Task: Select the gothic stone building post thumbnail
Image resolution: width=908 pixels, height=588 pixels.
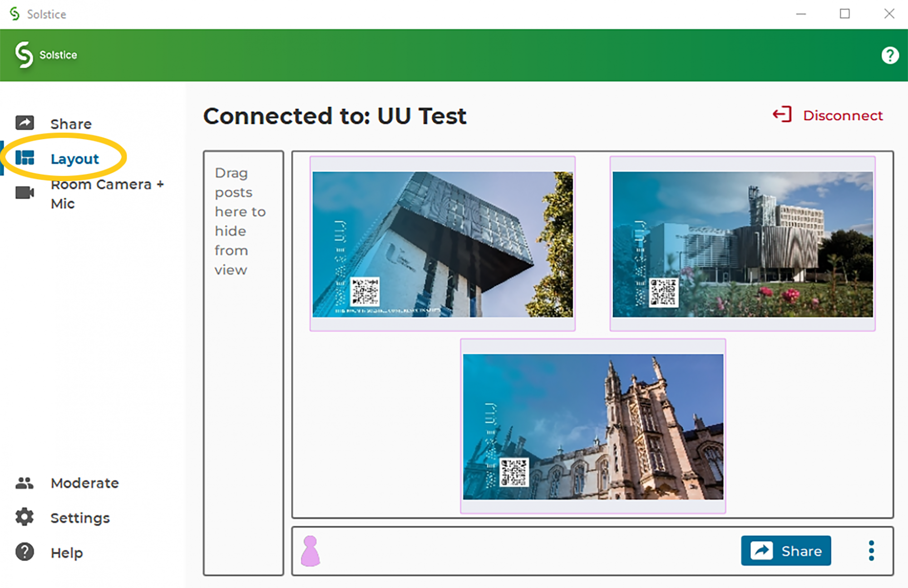Action: point(593,426)
